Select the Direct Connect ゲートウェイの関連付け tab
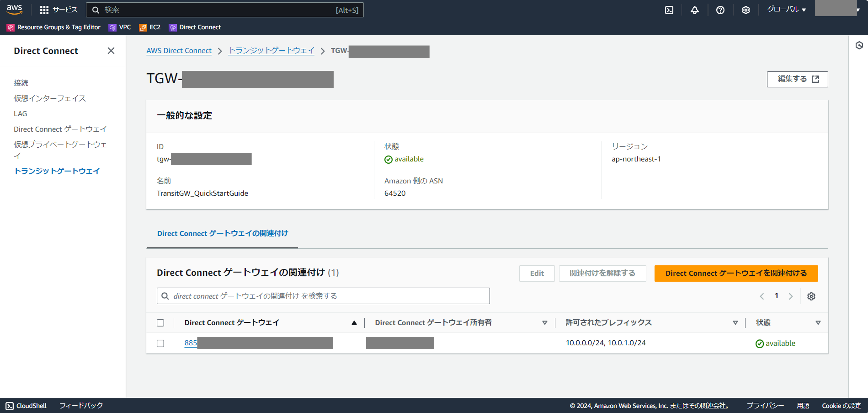868x413 pixels. coord(222,233)
